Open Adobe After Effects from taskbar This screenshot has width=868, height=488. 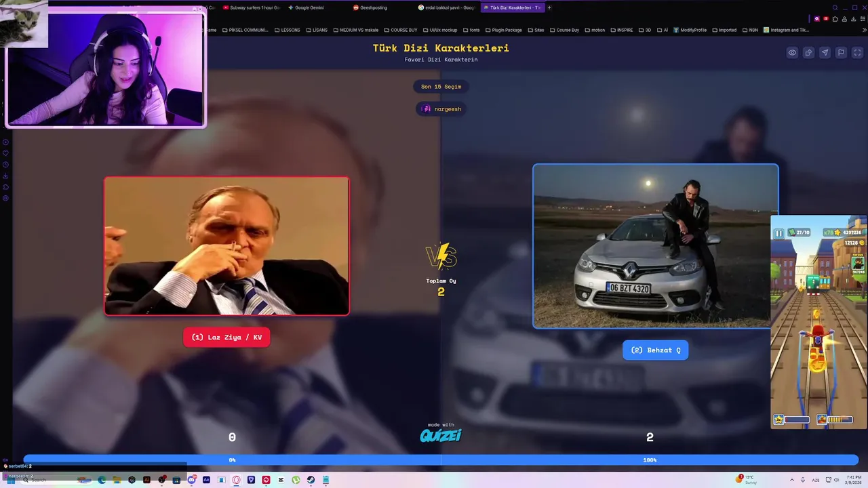pyautogui.click(x=206, y=480)
